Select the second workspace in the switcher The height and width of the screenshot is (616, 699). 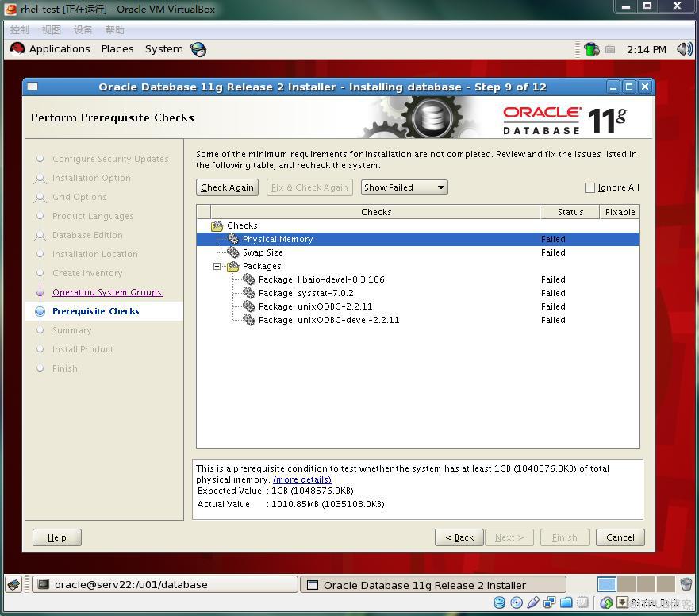pyautogui.click(x=626, y=584)
